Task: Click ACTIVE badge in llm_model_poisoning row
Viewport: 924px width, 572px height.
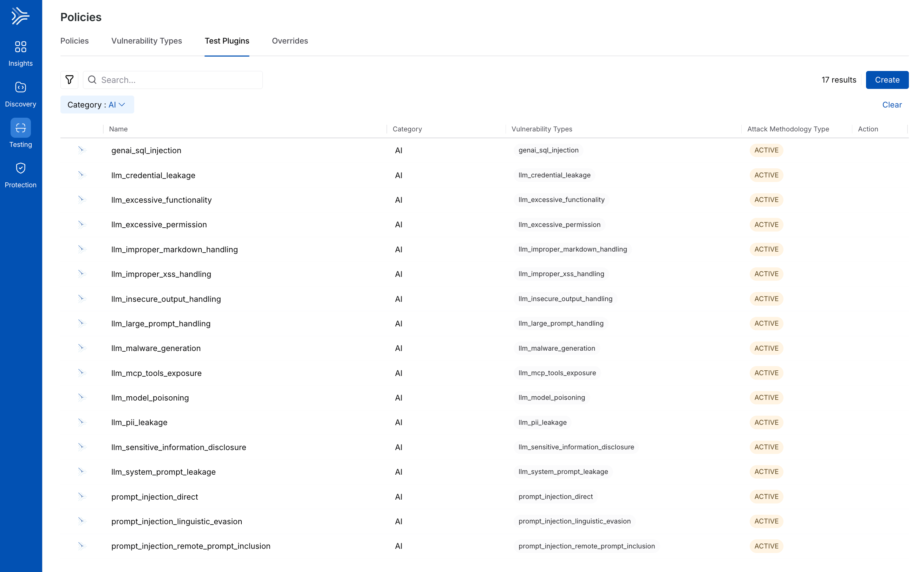Action: 766,398
